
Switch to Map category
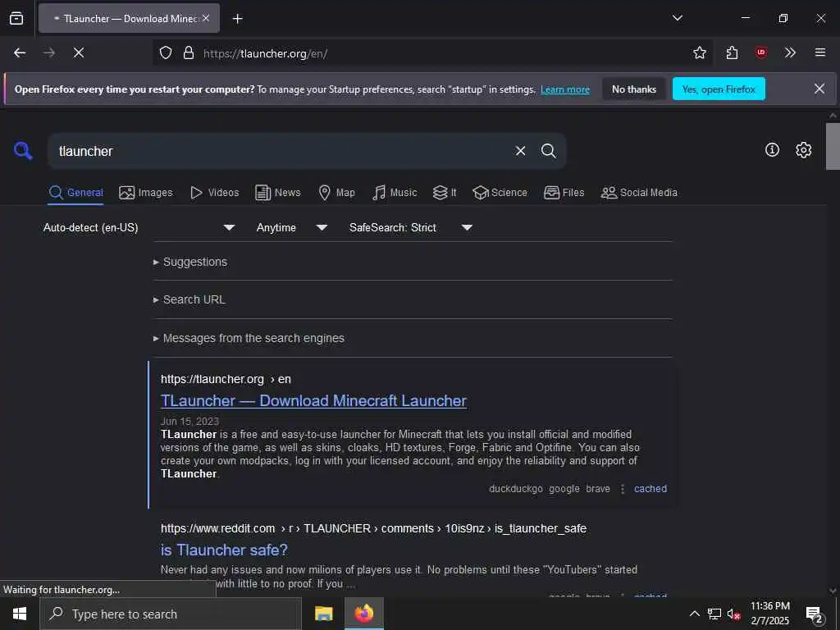coord(336,193)
